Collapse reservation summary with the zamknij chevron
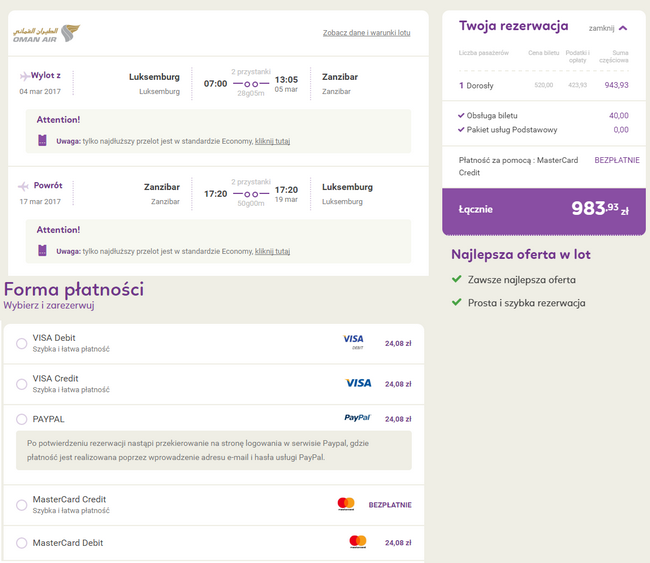650x563 pixels. pyautogui.click(x=623, y=28)
